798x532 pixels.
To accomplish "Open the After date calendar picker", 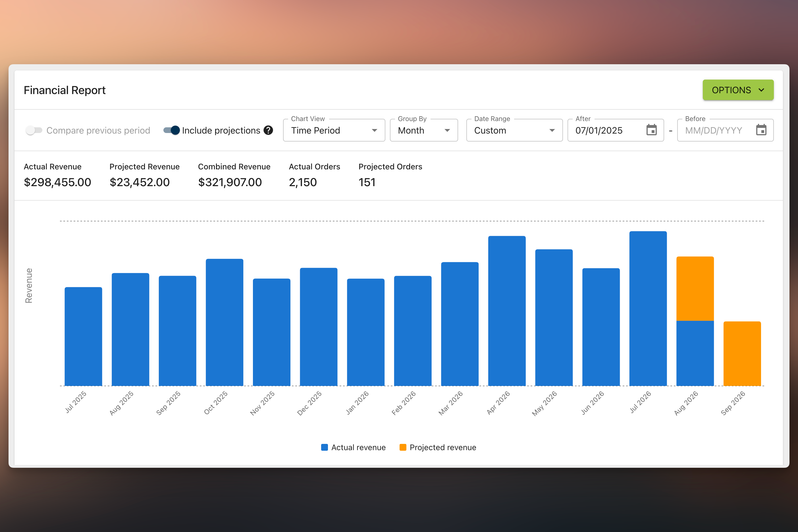I will tap(651, 130).
